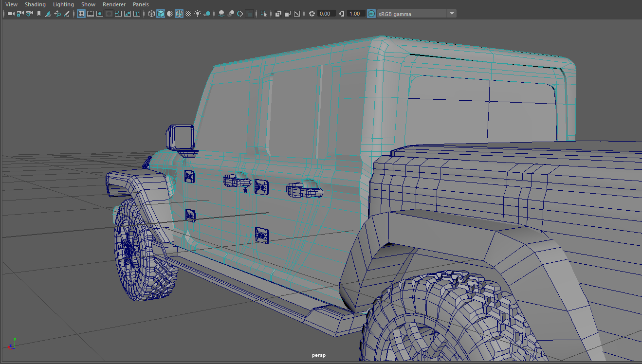
Task: Click the Gate Mask icon
Action: pyautogui.click(x=109, y=14)
